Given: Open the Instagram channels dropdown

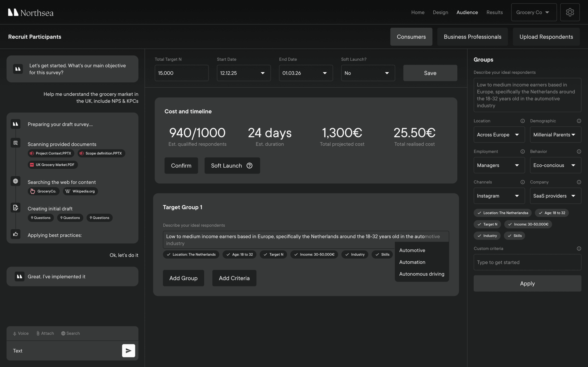Looking at the screenshot, I should coord(499,196).
